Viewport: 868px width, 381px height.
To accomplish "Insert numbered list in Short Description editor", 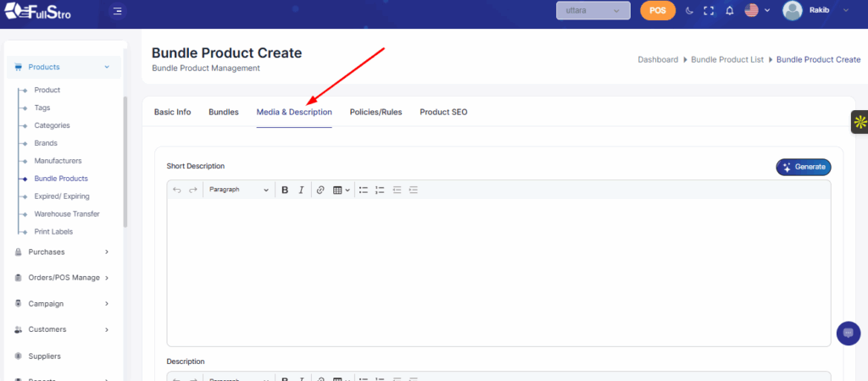I will point(380,190).
